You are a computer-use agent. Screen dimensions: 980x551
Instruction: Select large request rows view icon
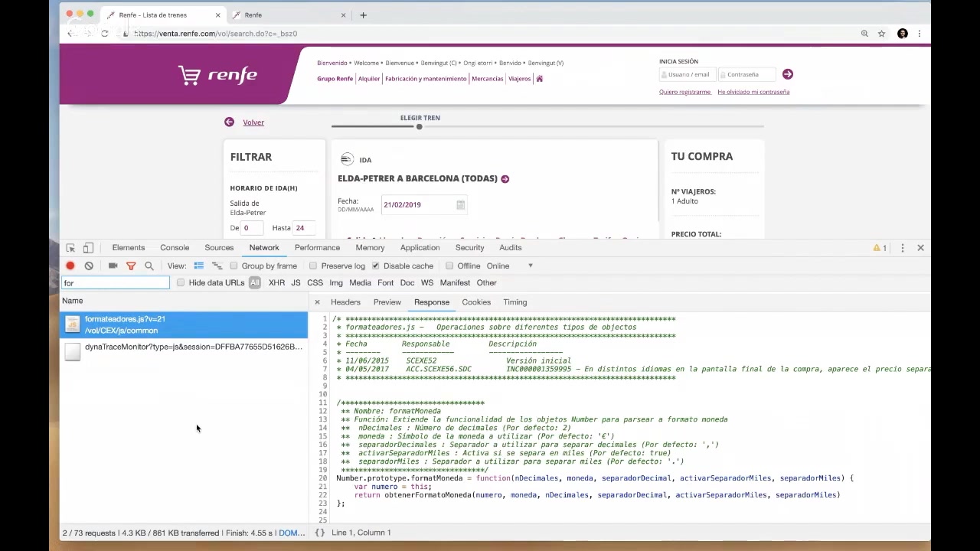click(199, 266)
